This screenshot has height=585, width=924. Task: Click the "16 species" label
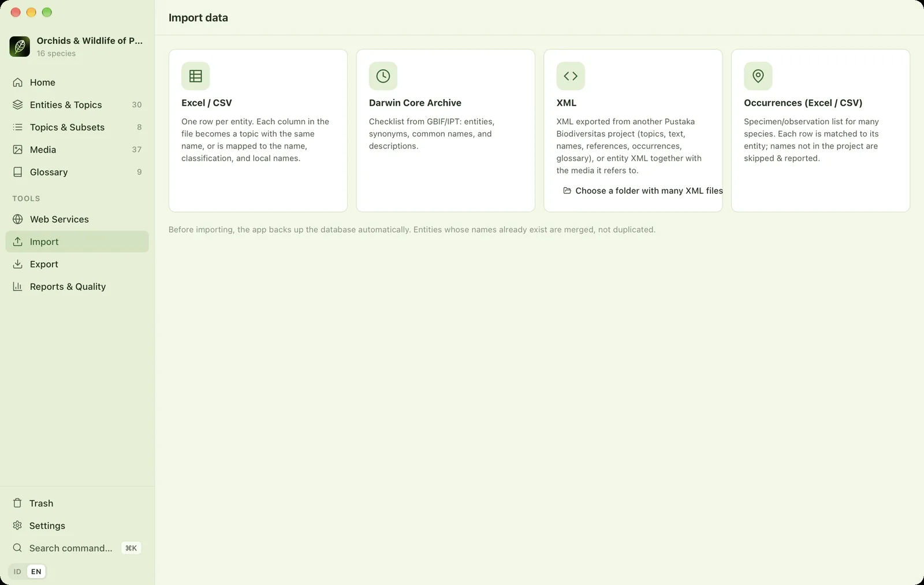tap(56, 53)
